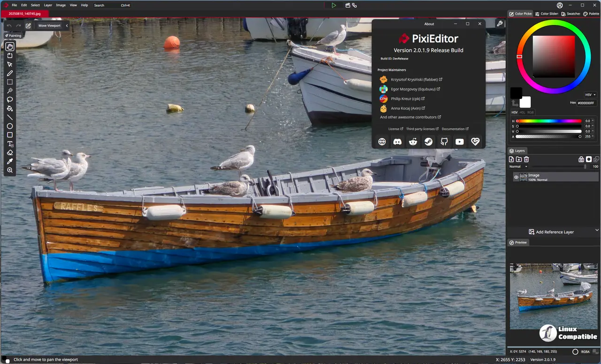The image size is (601, 364).
Task: Toggle the lock transparency alpha button
Action: (x=581, y=159)
